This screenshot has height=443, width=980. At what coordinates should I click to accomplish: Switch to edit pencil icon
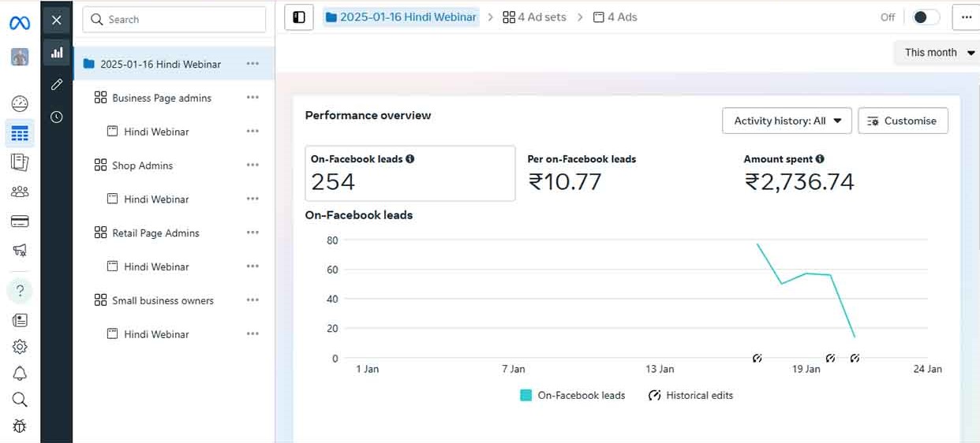[57, 84]
